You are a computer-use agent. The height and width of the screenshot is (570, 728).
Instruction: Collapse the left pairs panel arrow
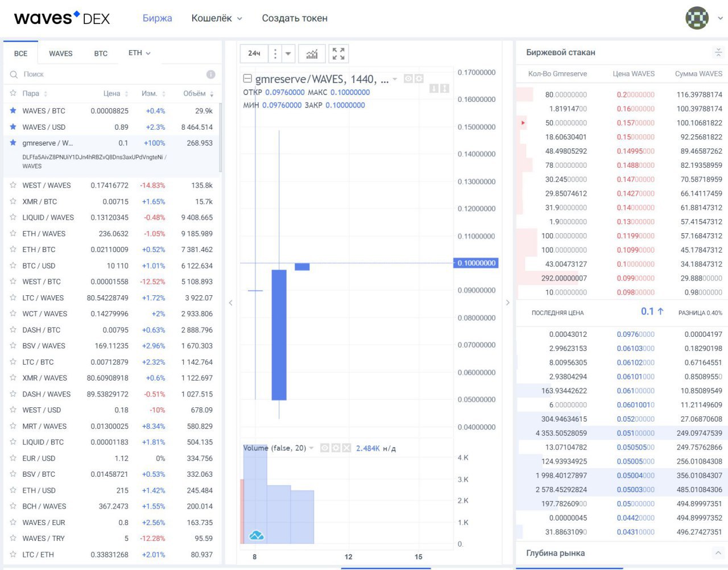click(x=230, y=303)
